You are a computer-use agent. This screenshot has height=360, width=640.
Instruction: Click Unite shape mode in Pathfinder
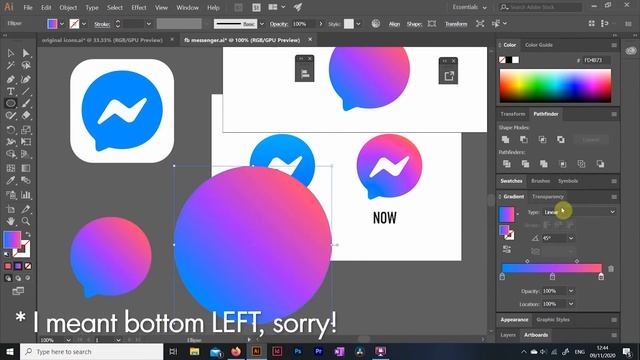pyautogui.click(x=505, y=140)
